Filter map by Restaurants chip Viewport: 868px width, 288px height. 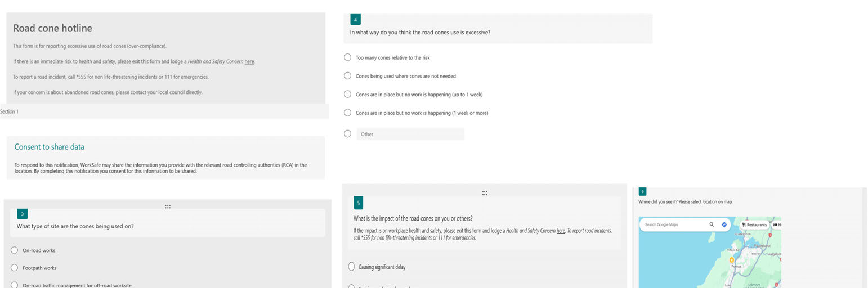click(x=754, y=224)
